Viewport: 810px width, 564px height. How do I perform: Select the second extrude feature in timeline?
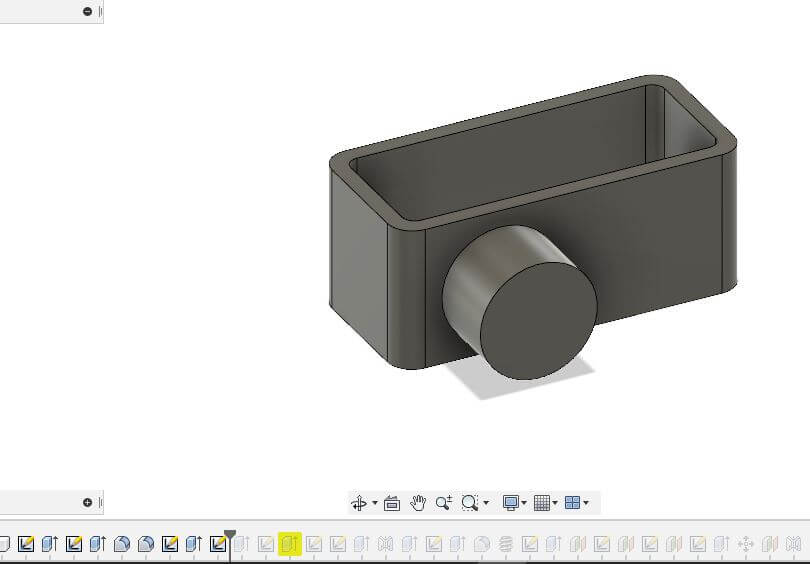click(98, 544)
